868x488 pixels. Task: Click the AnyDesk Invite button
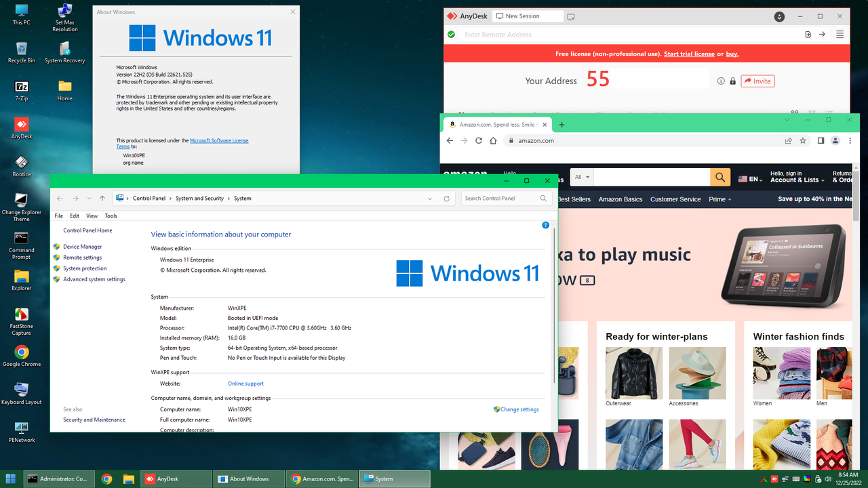[757, 81]
